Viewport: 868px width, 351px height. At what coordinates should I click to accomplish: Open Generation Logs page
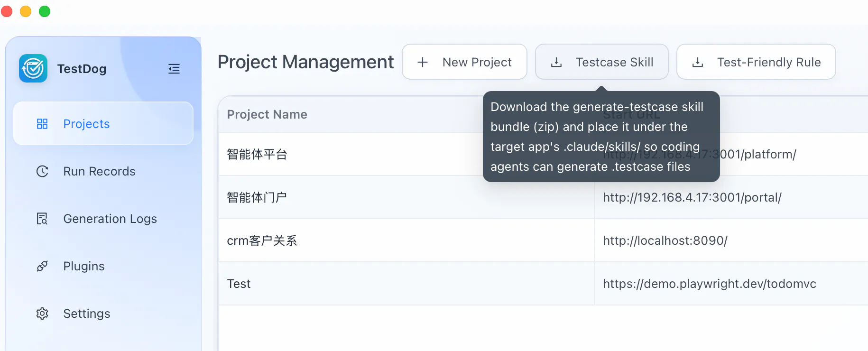pyautogui.click(x=103, y=219)
